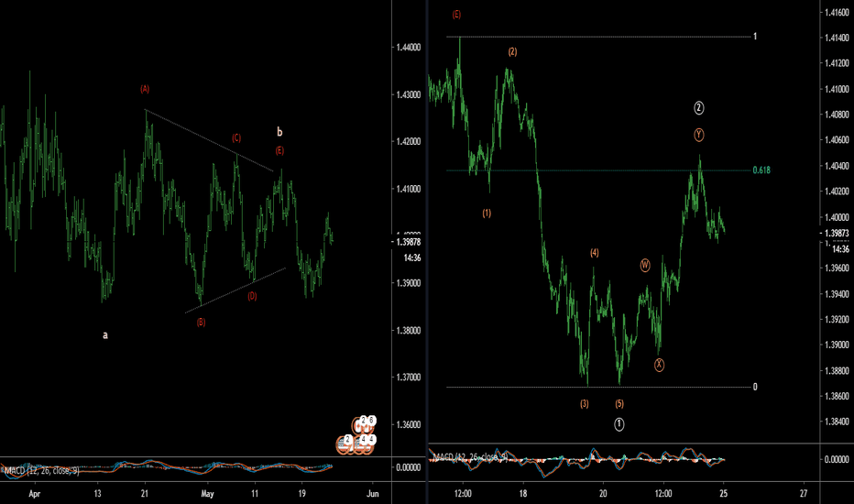Select the lower triangle trend line on left chart
The width and height of the screenshot is (854, 504).
pyautogui.click(x=235, y=290)
